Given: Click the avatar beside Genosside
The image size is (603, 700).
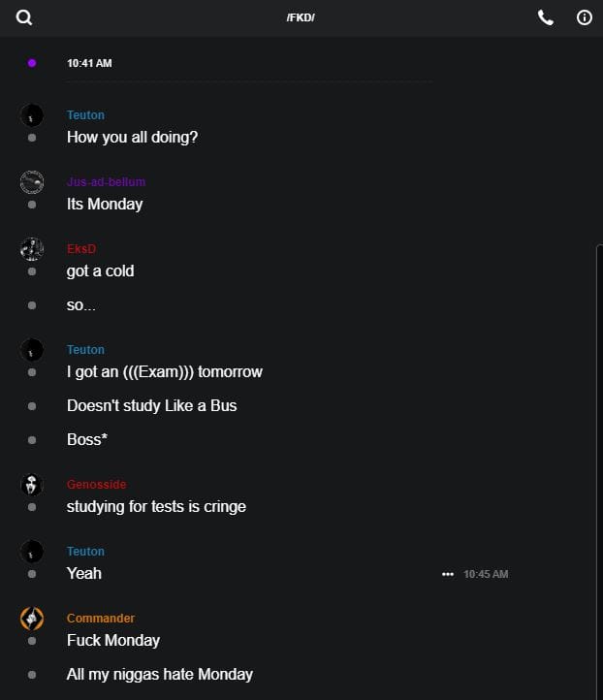Looking at the screenshot, I should [32, 485].
